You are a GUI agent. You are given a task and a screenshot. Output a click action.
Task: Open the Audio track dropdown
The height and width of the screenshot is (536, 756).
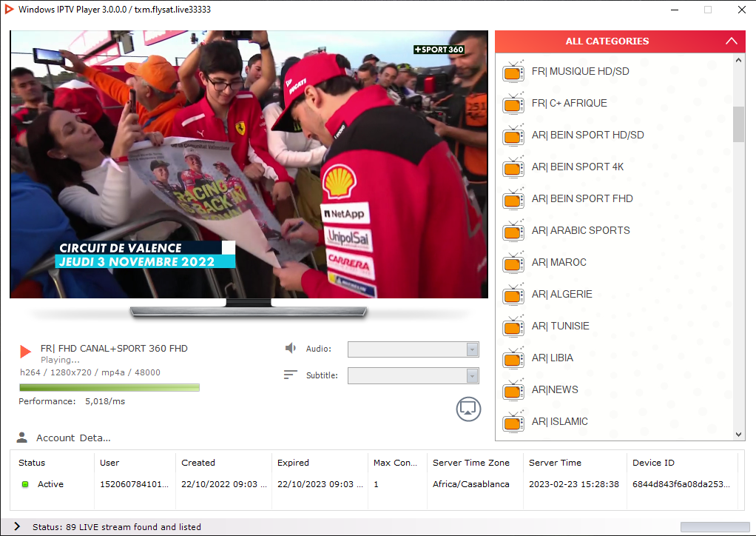414,349
